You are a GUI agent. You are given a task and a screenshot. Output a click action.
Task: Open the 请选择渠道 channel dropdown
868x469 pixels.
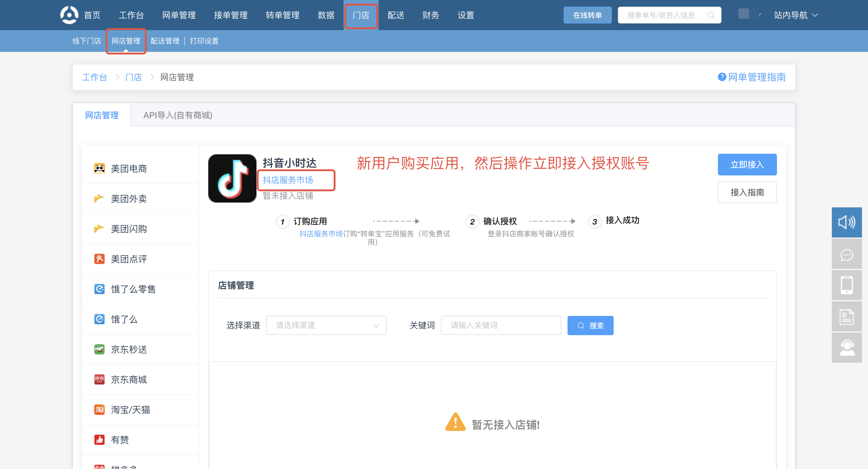coord(326,325)
